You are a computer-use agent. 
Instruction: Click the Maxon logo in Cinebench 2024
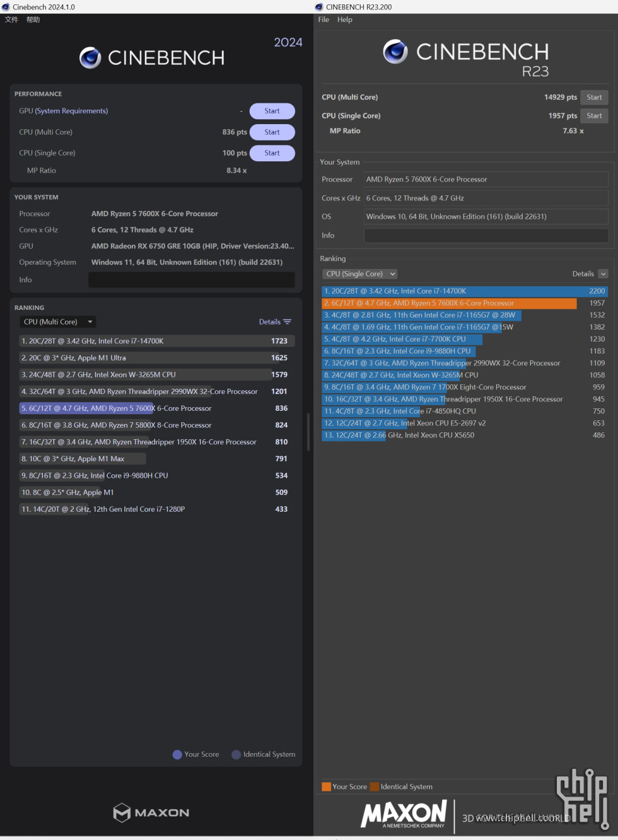point(151,812)
